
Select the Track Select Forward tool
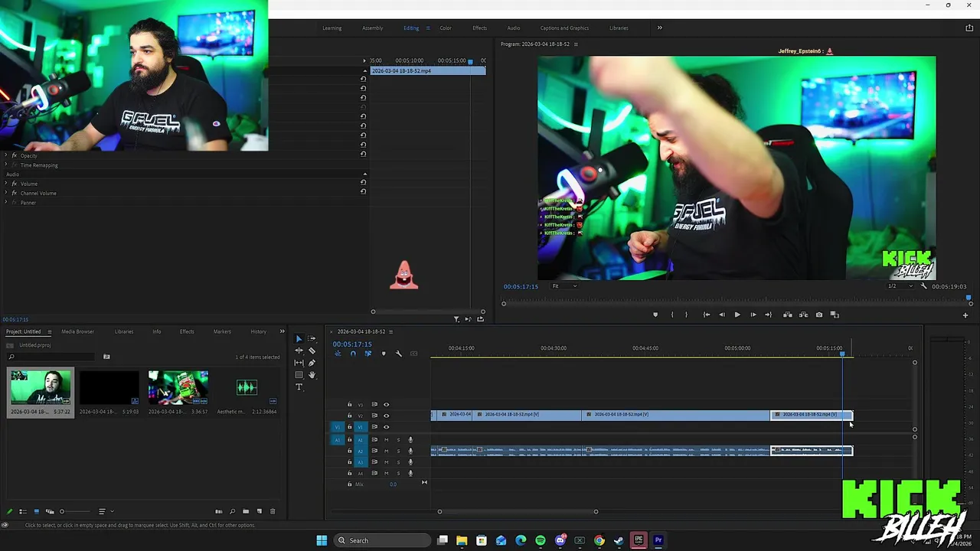[x=312, y=338]
